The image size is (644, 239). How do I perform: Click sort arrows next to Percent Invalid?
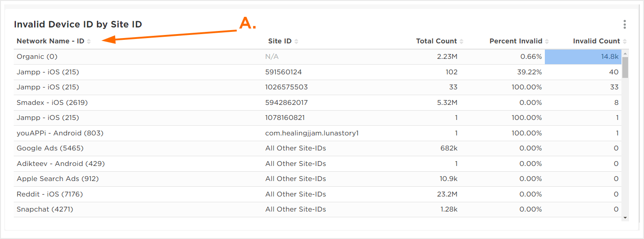coord(547,42)
